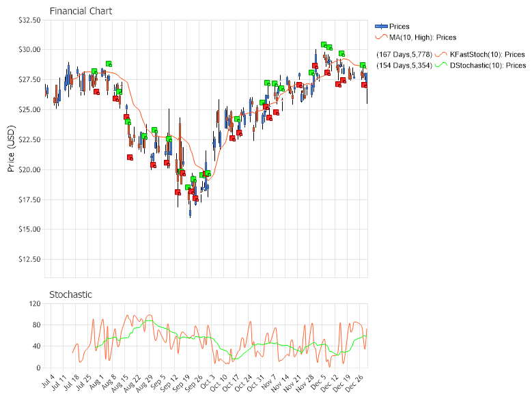The image size is (532, 399).
Task: Click the Stochastic panel title
Action: click(70, 294)
